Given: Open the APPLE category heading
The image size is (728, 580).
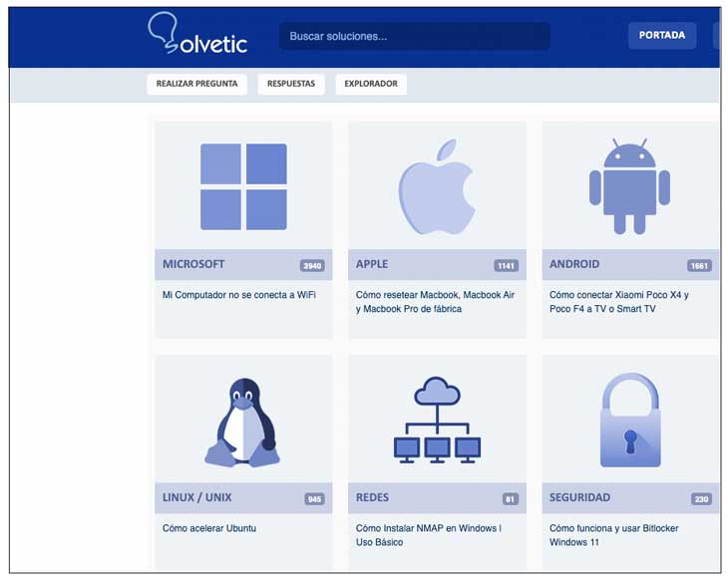Looking at the screenshot, I should coord(372,264).
